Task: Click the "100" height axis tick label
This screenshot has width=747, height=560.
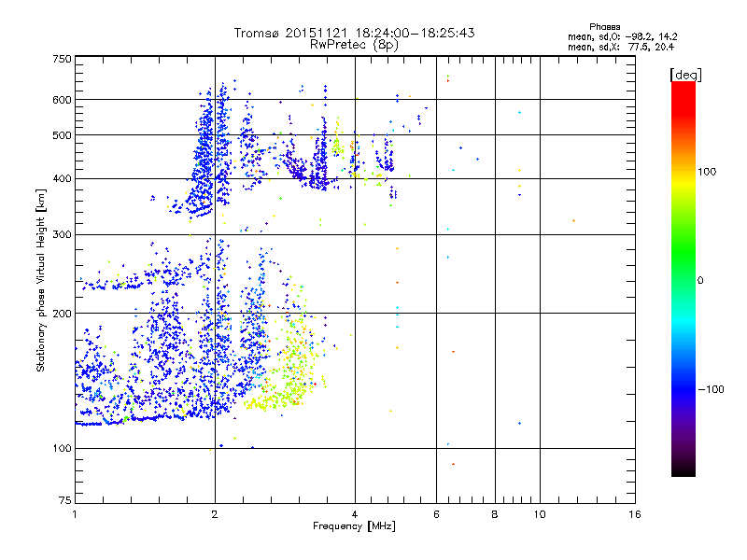Action: click(x=62, y=449)
